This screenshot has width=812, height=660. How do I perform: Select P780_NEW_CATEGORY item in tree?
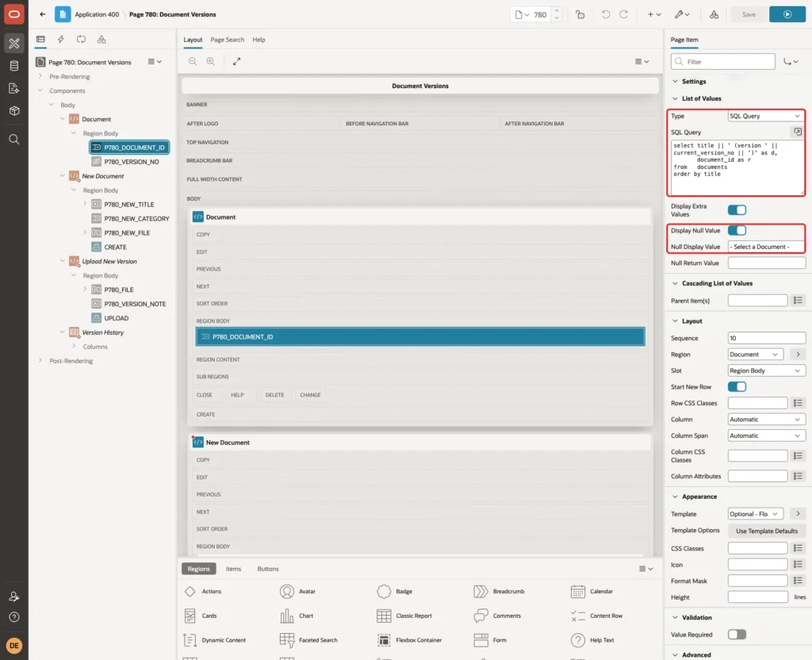pyautogui.click(x=136, y=219)
